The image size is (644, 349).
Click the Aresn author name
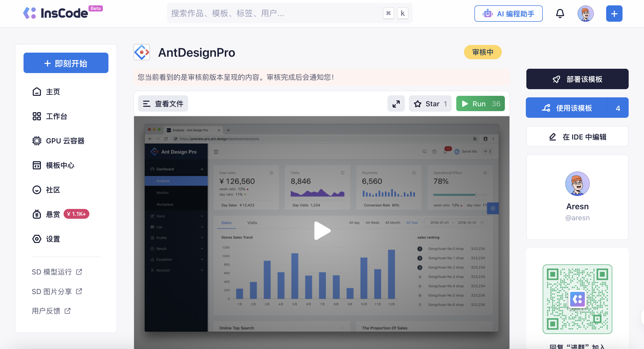coord(577,206)
